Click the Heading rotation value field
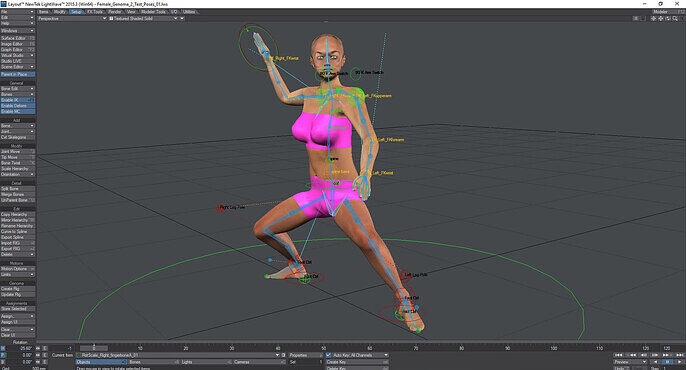 21,349
